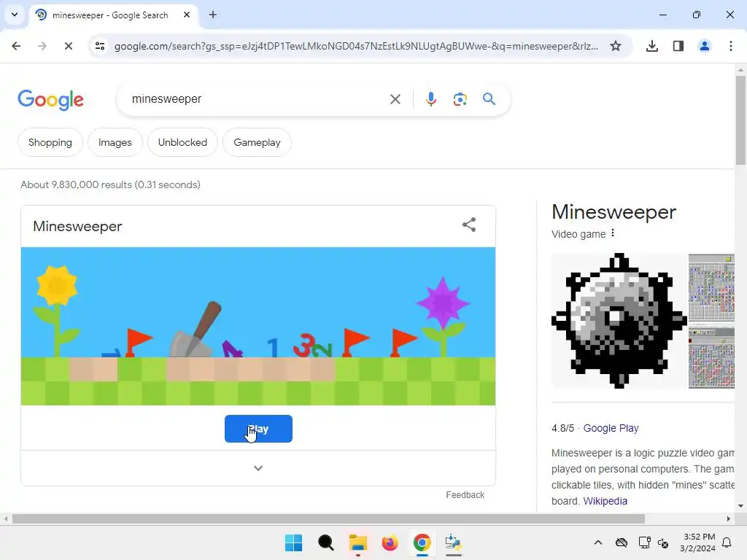
Task: Clear the search query with X
Action: pyautogui.click(x=395, y=99)
